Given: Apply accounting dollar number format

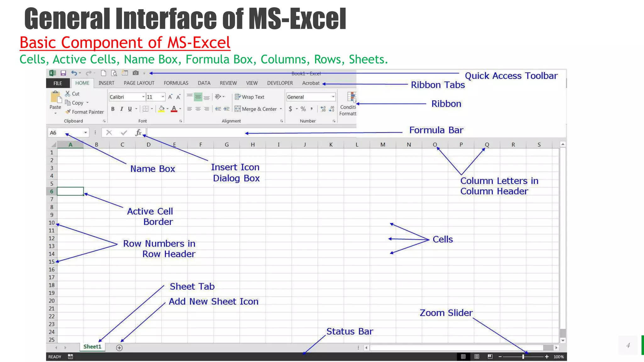Looking at the screenshot, I should click(291, 109).
